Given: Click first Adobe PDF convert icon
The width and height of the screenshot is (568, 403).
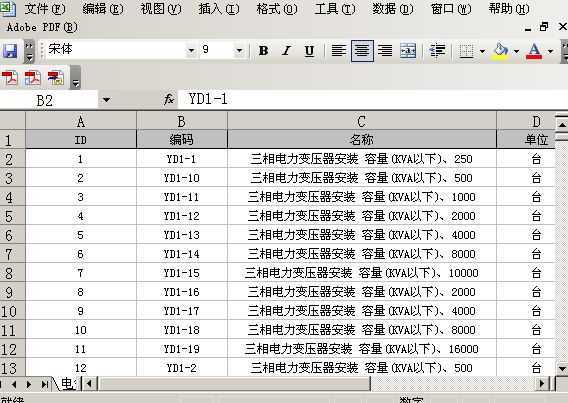Looking at the screenshot, I should 10,78.
